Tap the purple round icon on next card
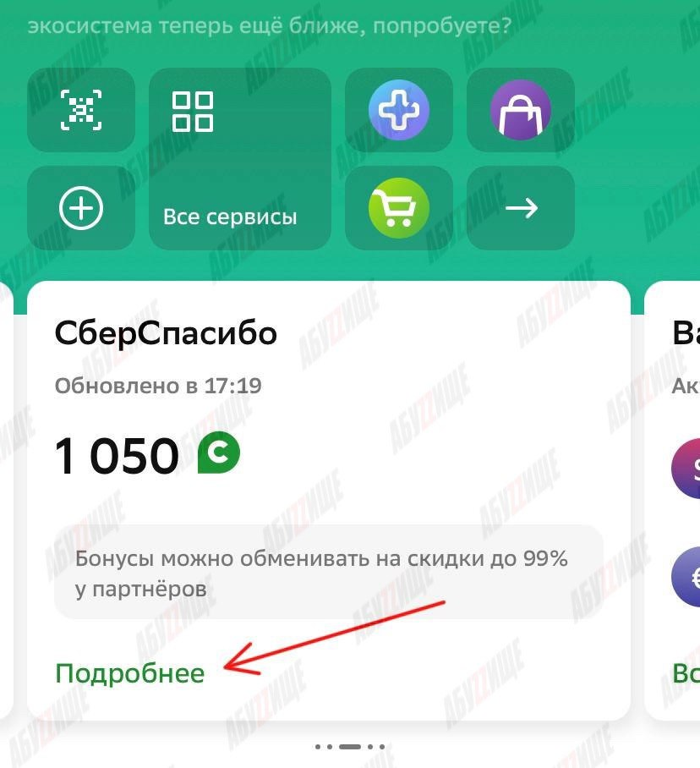 [686, 469]
